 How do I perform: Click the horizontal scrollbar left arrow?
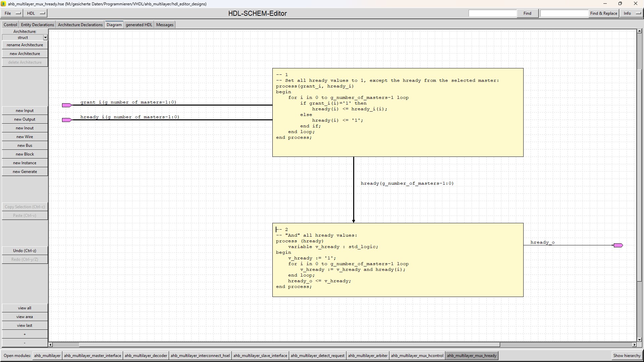51,345
